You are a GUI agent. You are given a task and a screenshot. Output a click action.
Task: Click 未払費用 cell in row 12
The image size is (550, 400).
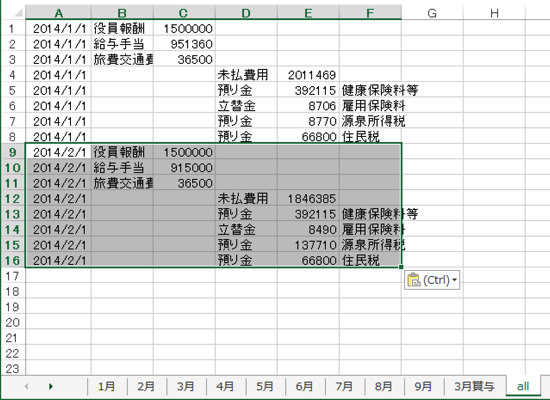246,199
